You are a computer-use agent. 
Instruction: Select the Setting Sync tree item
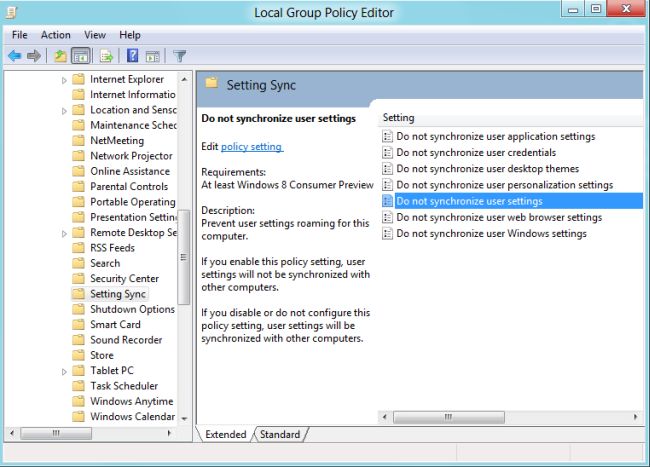[x=118, y=294]
